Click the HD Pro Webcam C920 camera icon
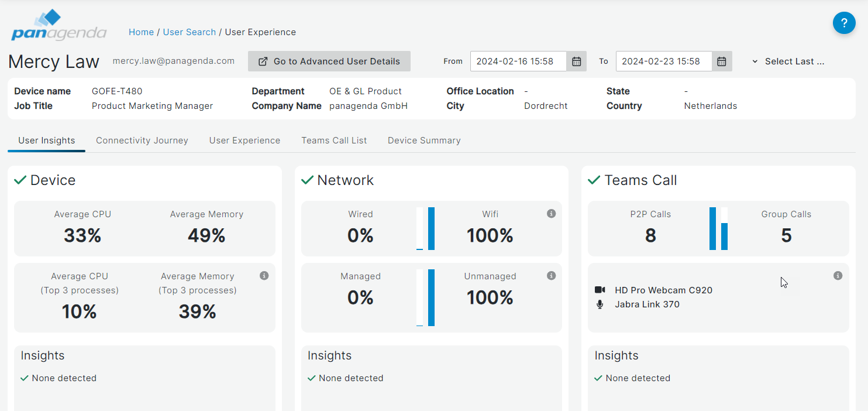Screen dimensions: 868x411 [x=600, y=290]
